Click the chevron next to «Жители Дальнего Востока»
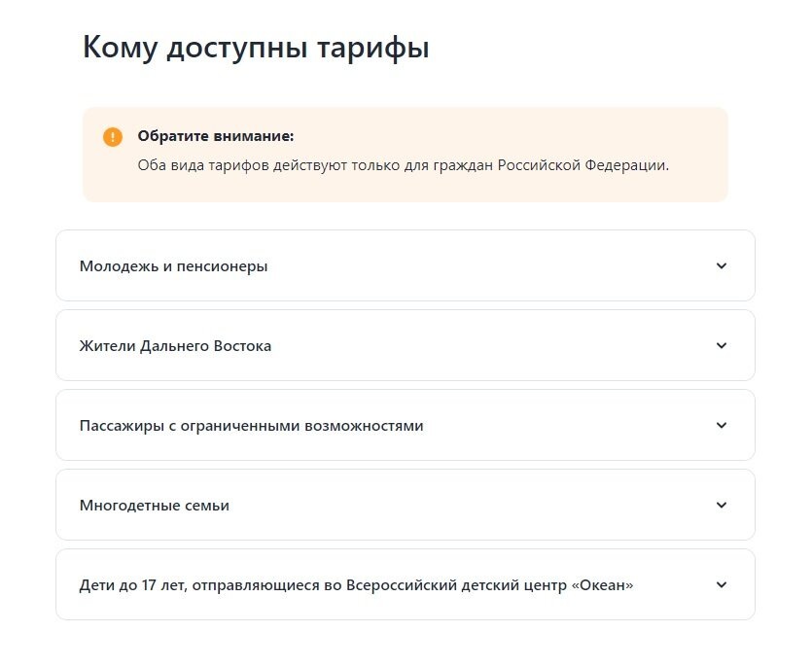 tap(720, 345)
